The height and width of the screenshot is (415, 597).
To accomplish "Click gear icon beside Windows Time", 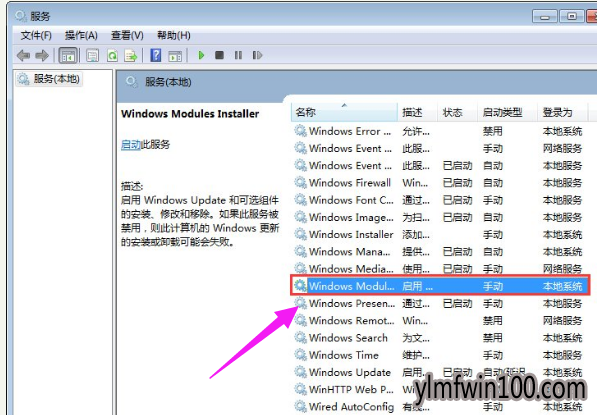I will (300, 355).
